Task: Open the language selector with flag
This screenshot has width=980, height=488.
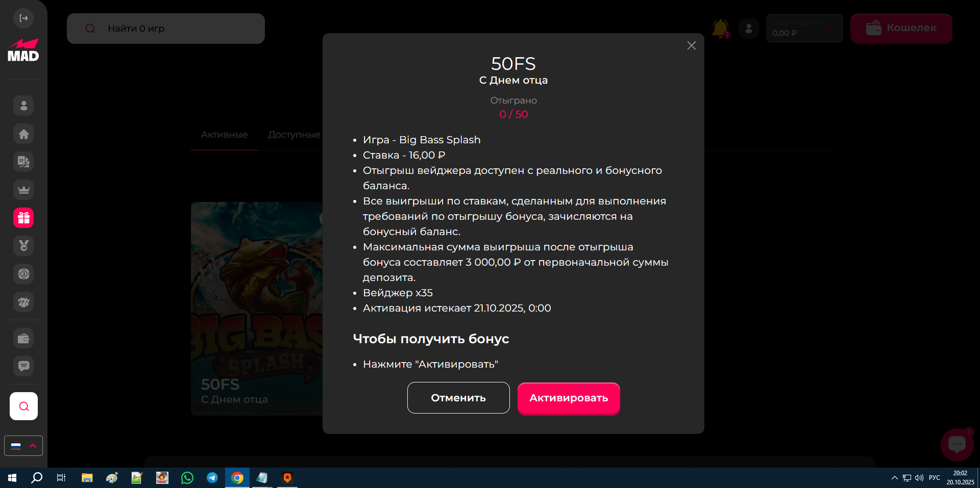Action: (23, 446)
